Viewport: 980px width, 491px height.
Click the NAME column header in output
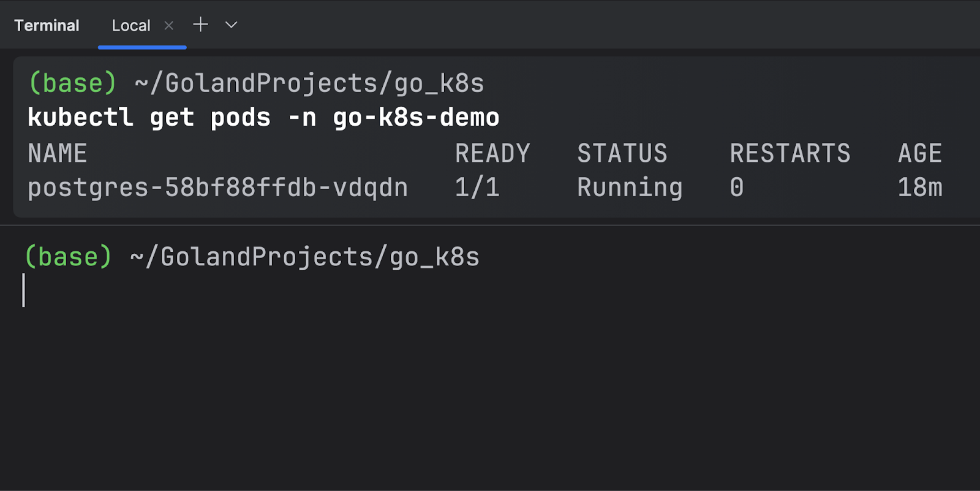(x=58, y=153)
